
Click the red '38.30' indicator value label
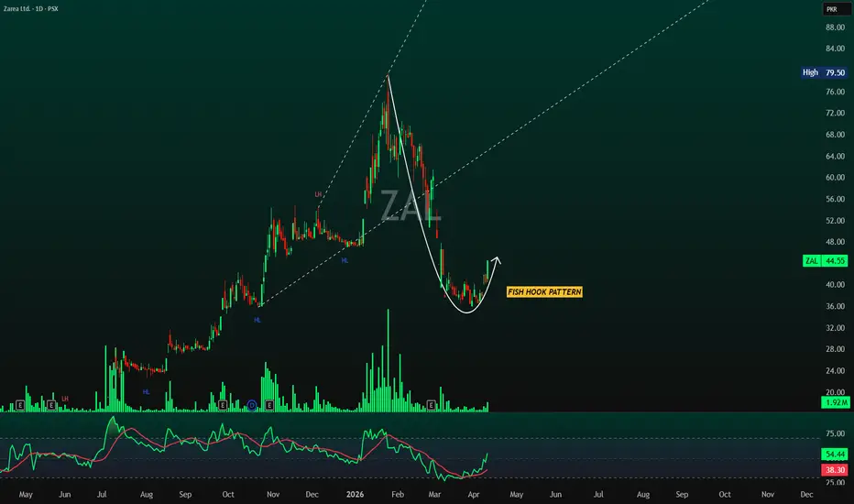point(835,470)
